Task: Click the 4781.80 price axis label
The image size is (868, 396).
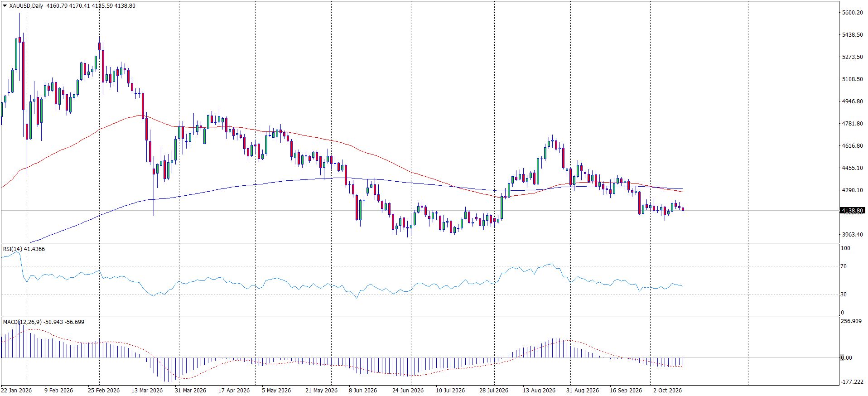Action: tap(852, 124)
